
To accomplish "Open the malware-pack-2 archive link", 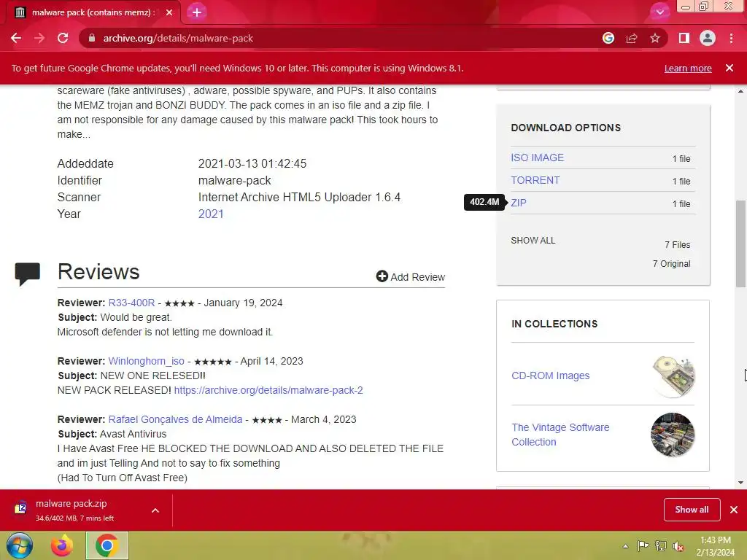I will 268,390.
